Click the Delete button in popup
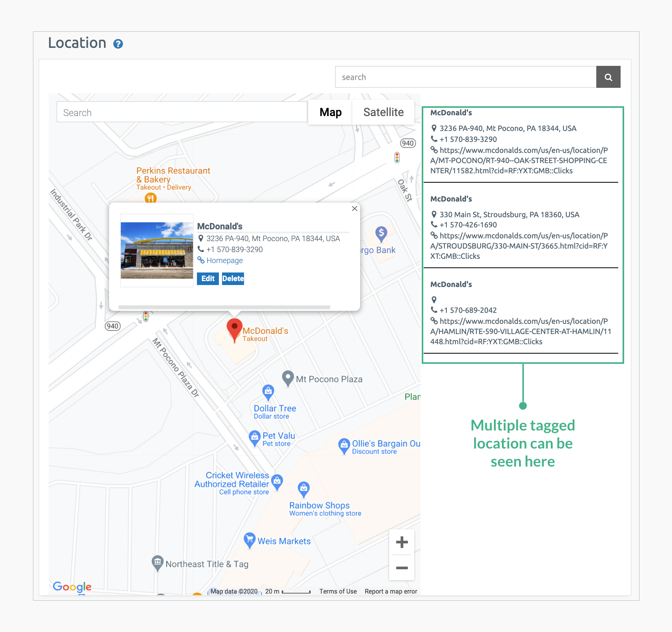Image resolution: width=672 pixels, height=632 pixels. 233,279
